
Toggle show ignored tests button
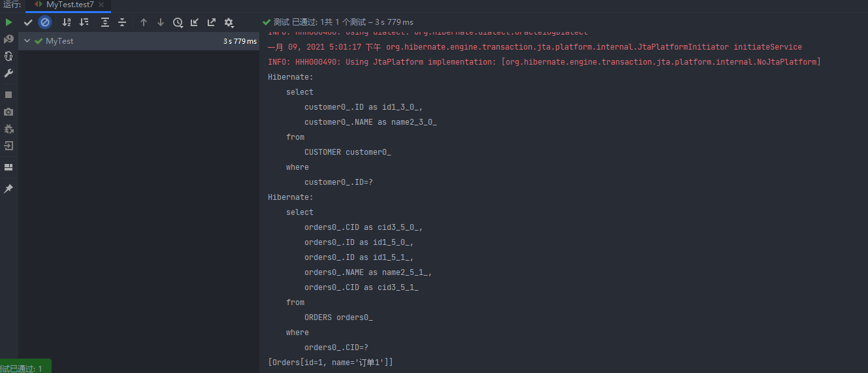(x=45, y=22)
